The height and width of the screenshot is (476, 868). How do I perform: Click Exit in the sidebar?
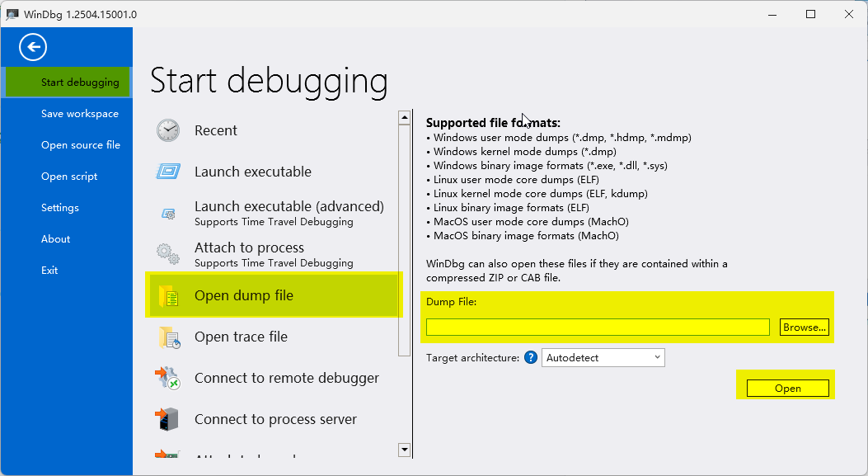(x=49, y=271)
